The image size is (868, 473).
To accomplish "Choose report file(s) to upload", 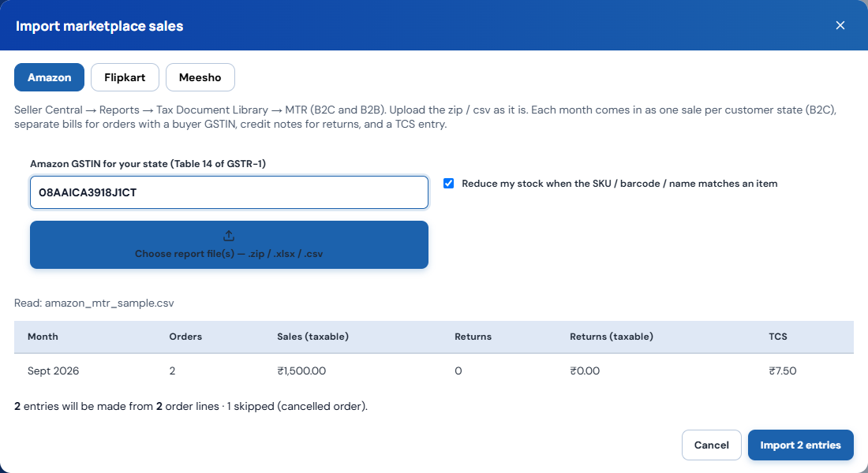I will click(x=229, y=245).
